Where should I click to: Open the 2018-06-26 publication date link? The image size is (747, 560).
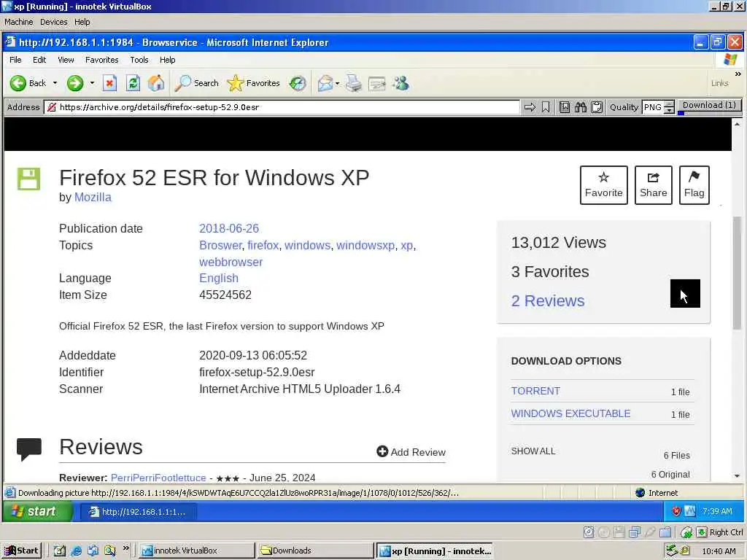228,228
